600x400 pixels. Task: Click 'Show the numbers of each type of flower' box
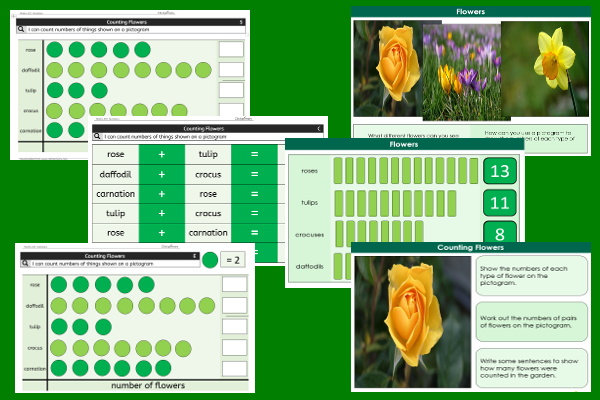point(532,276)
